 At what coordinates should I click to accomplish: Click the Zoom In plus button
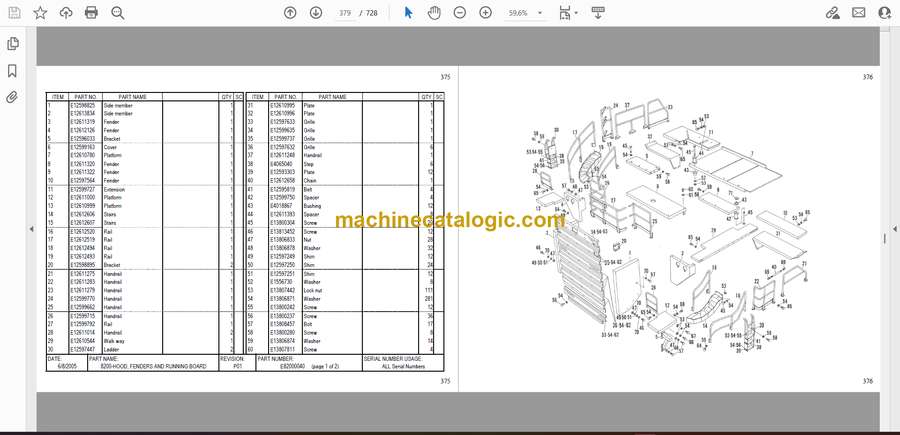pyautogui.click(x=486, y=13)
